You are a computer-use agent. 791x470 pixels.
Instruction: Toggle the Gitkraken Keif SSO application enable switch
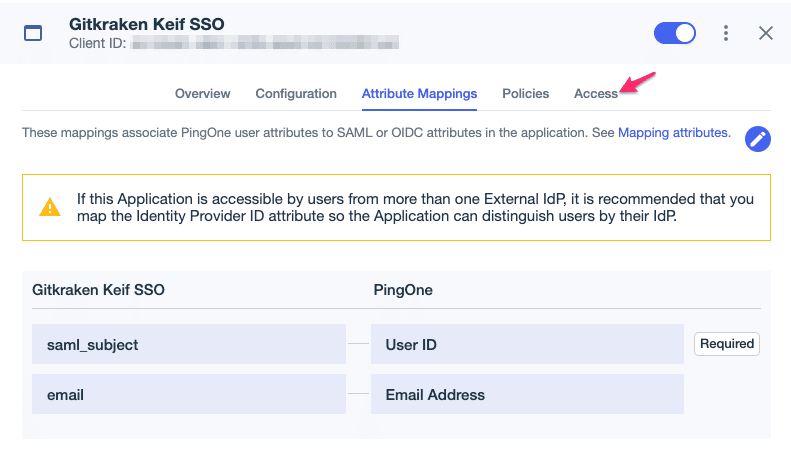[x=674, y=33]
